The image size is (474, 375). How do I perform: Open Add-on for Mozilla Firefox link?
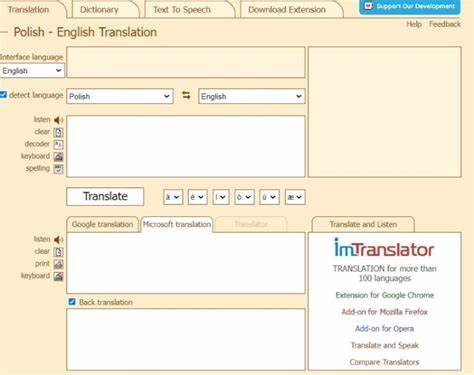(385, 312)
